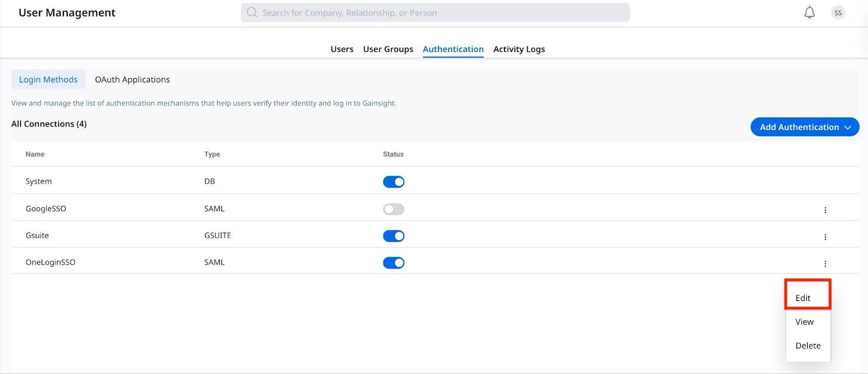The image size is (868, 374).
Task: Expand the Add Authentication dropdown
Action: (805, 127)
